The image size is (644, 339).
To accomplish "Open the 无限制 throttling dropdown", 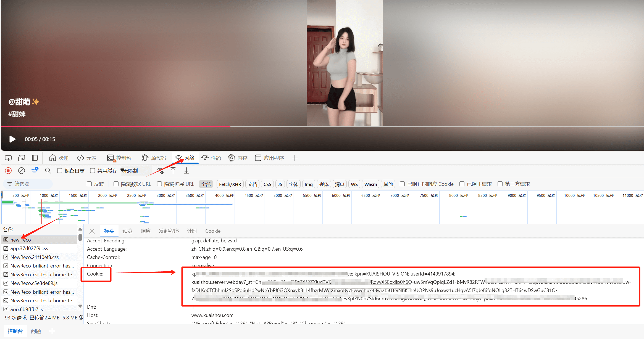I will (x=135, y=171).
